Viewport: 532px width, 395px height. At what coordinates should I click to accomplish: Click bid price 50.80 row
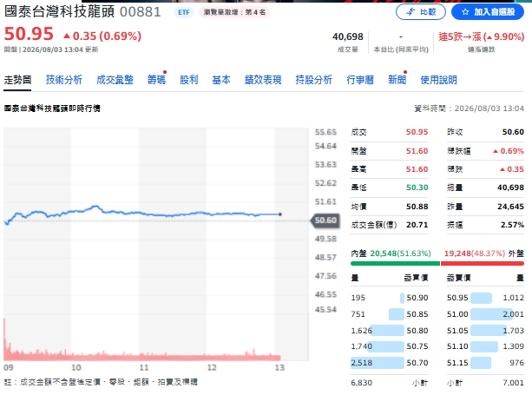(390, 331)
